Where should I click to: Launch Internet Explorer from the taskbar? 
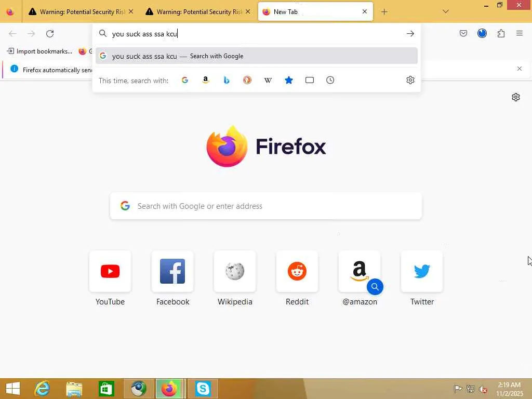[x=43, y=389]
